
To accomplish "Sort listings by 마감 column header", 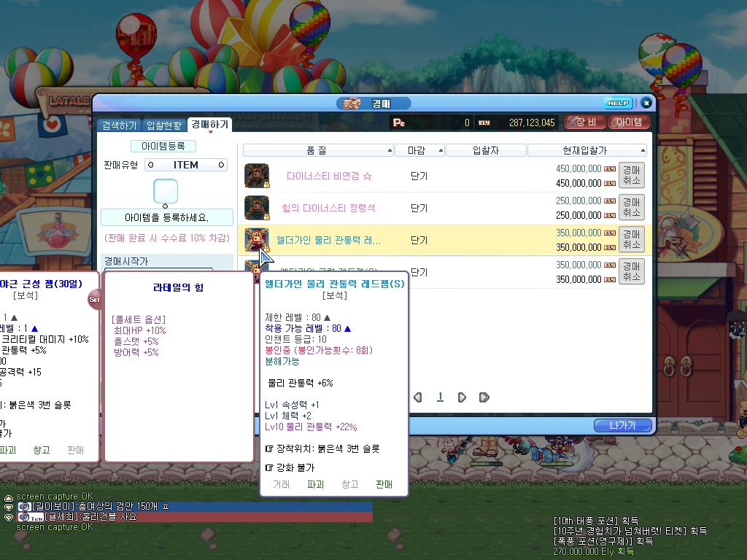I will point(419,150).
